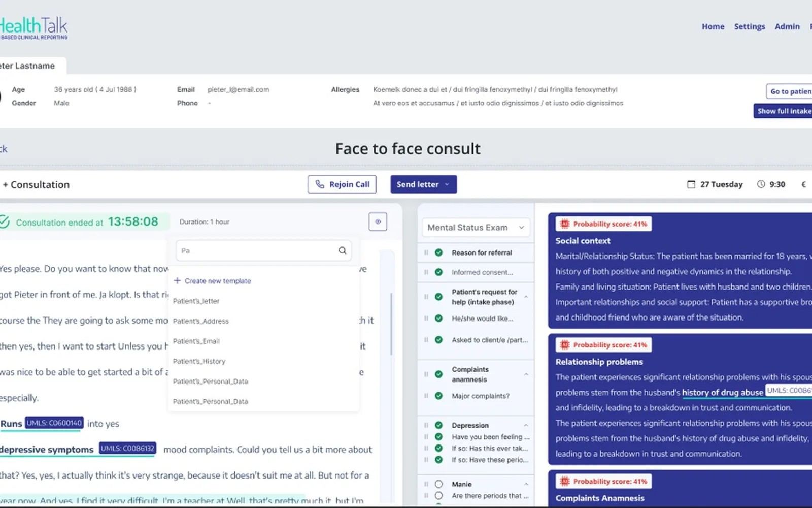The height and width of the screenshot is (508, 812).
Task: Collapse the Complaints anamnesis section
Action: pyautogui.click(x=526, y=374)
